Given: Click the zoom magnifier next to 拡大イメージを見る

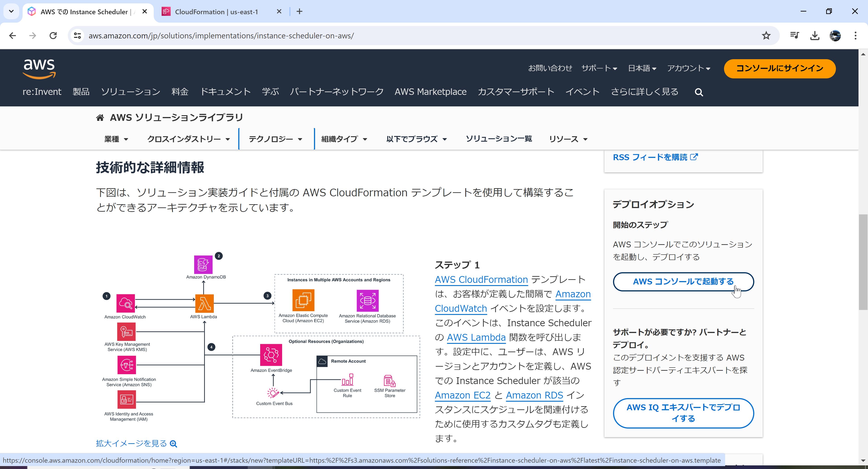Looking at the screenshot, I should pos(173,444).
